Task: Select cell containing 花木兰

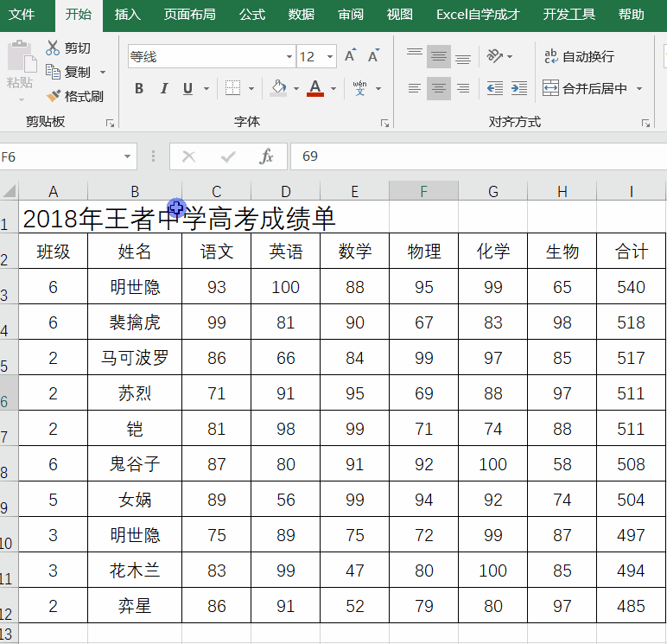Action: pos(135,571)
